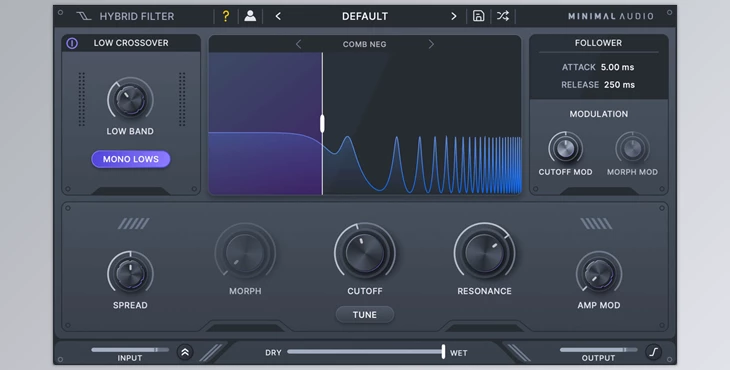The height and width of the screenshot is (370, 730).
Task: Open the COMB NEG filter type menu
Action: point(365,44)
